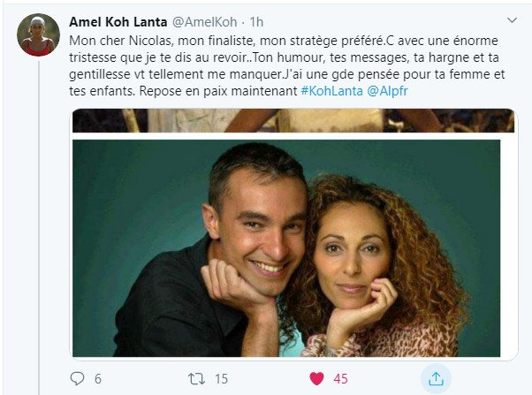This screenshot has width=532, height=395.
Task: Visit the @AmelKoh handle
Action: (205, 22)
